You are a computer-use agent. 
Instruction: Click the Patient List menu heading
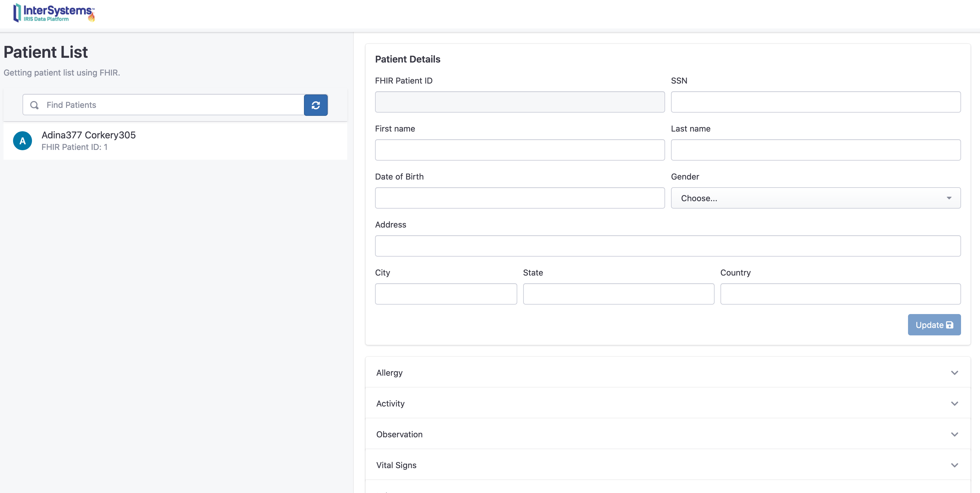[x=45, y=52]
